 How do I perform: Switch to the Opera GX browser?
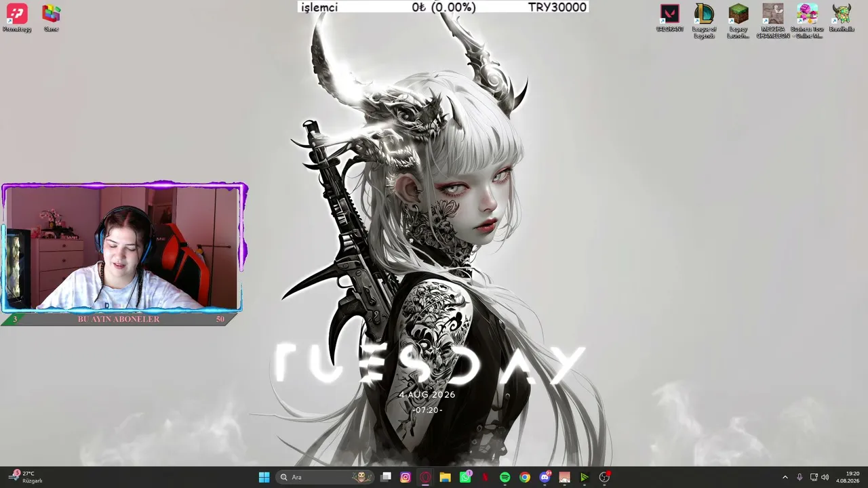point(425,477)
